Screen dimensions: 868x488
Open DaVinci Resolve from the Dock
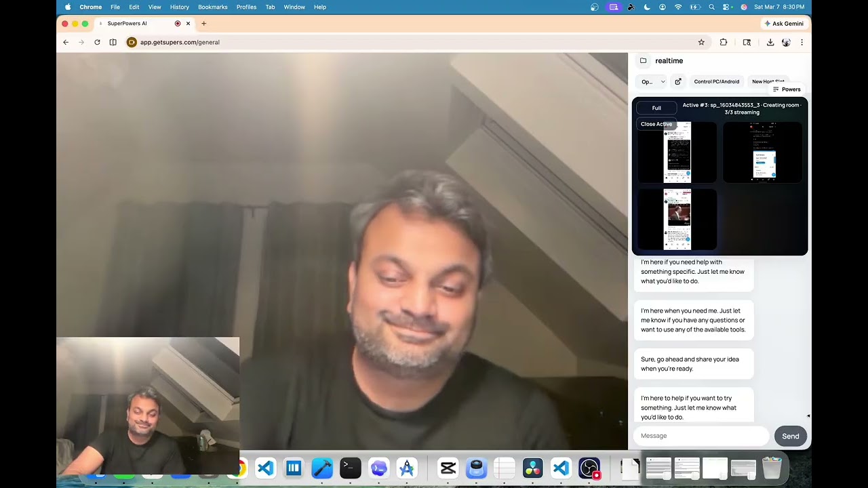click(533, 468)
